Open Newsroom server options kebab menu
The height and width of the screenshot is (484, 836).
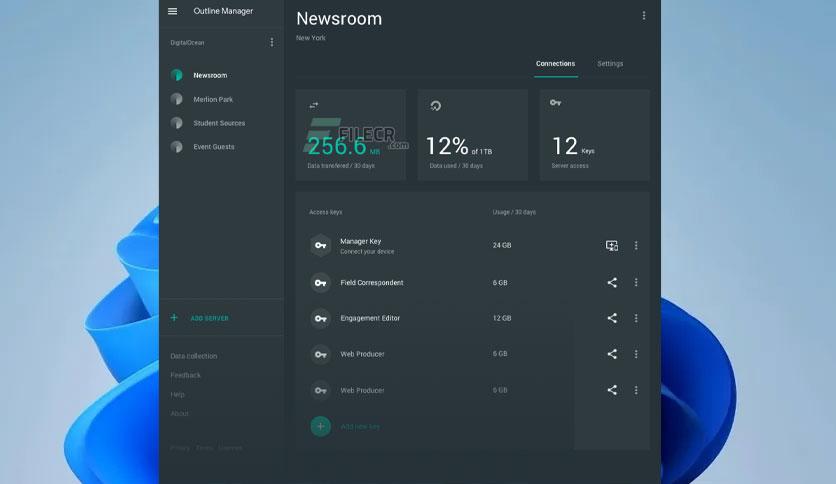click(644, 15)
